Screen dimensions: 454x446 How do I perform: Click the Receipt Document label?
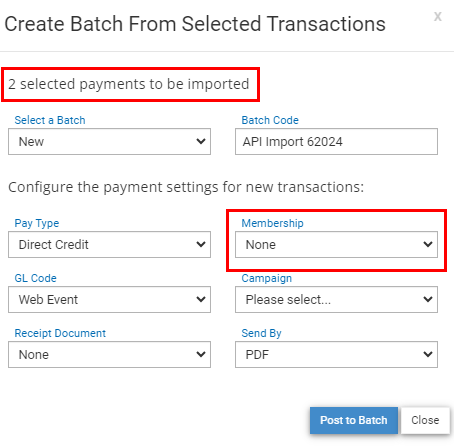pos(60,333)
